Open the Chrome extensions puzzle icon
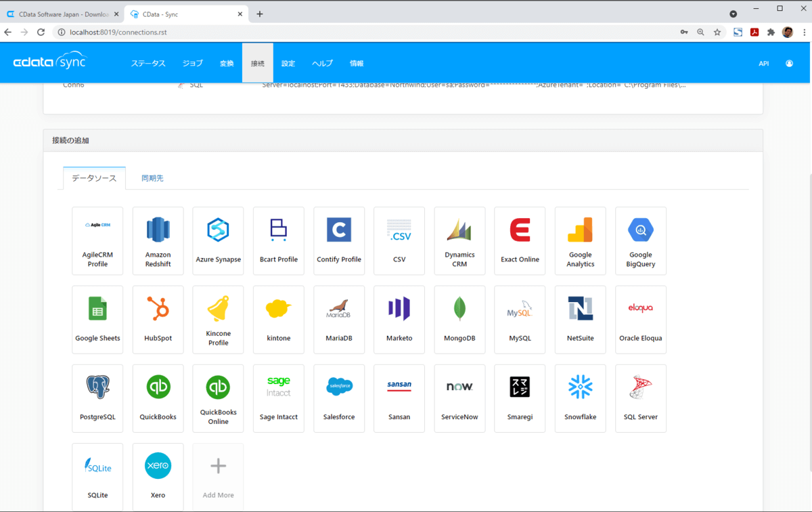Screen dimensions: 812x512 tap(771, 32)
